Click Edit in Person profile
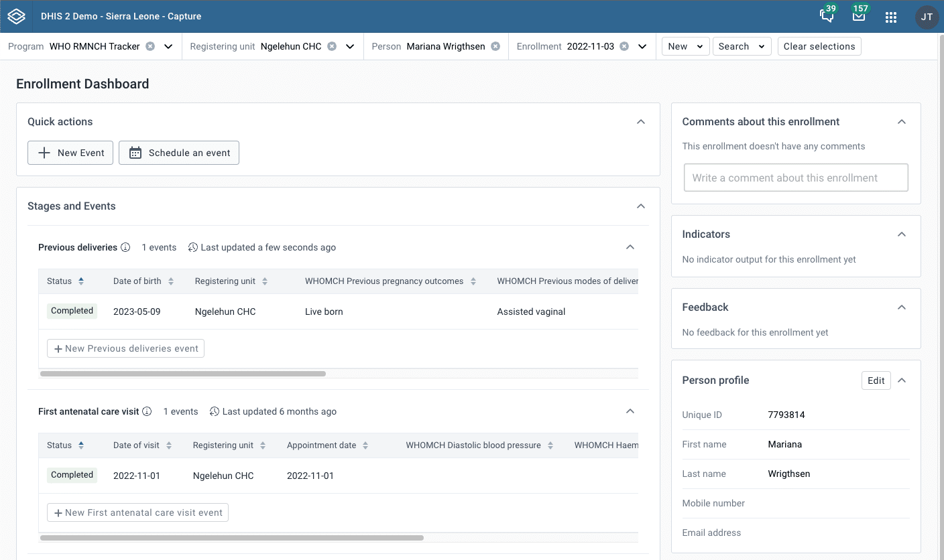The width and height of the screenshot is (944, 560). (876, 380)
